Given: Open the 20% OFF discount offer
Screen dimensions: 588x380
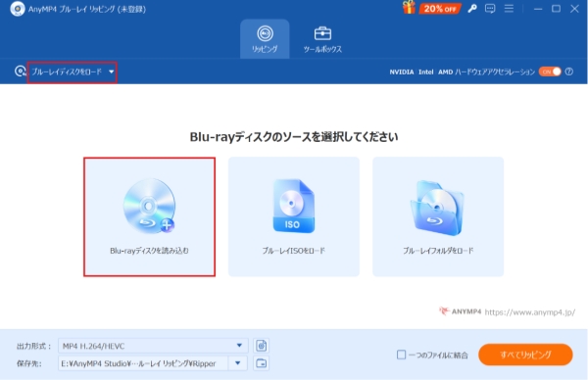Looking at the screenshot, I should coord(440,9).
